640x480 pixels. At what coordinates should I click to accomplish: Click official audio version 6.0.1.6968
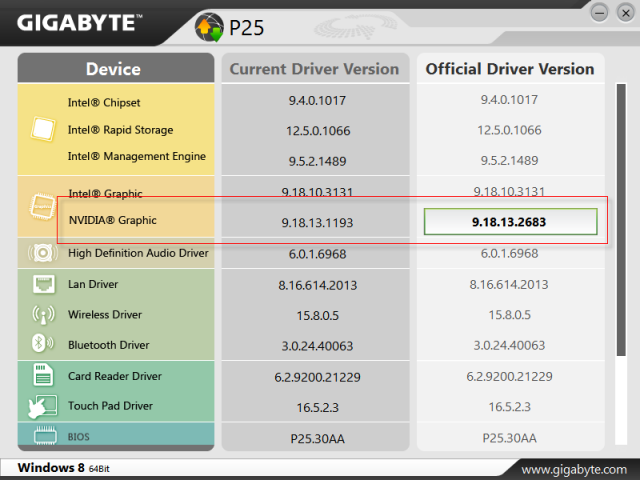[509, 253]
